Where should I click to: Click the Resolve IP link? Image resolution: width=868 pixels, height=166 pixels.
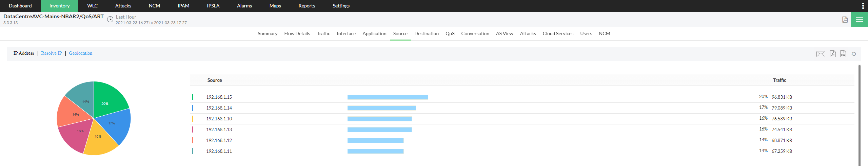52,53
